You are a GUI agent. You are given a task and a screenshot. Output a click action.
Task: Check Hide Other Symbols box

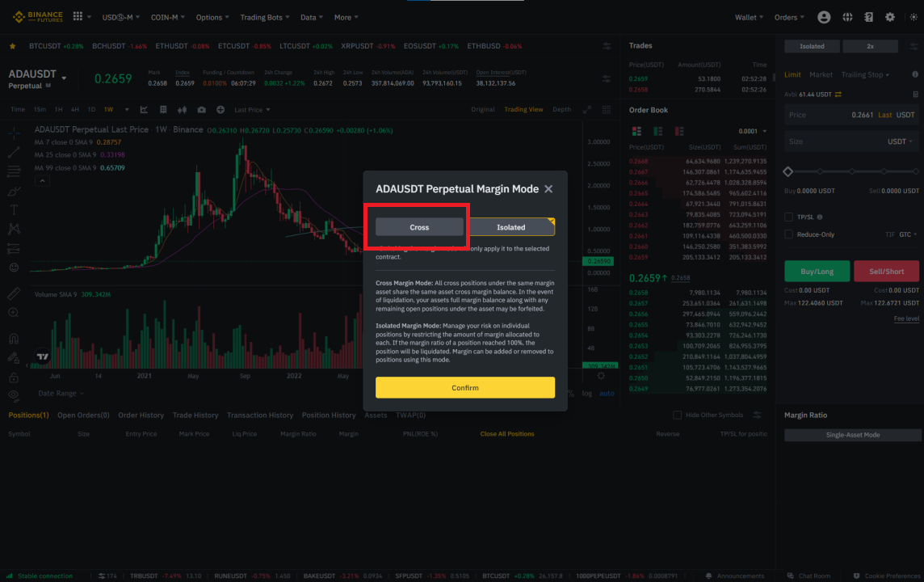[677, 415]
